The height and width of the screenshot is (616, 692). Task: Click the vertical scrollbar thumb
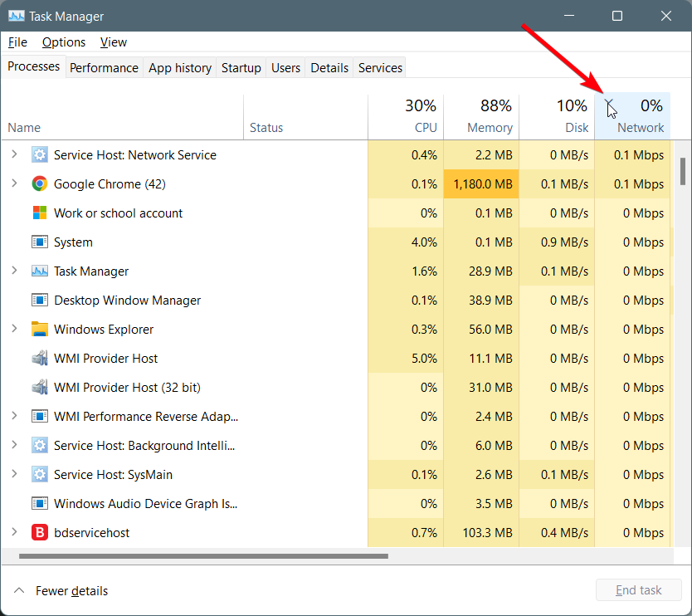click(x=683, y=171)
